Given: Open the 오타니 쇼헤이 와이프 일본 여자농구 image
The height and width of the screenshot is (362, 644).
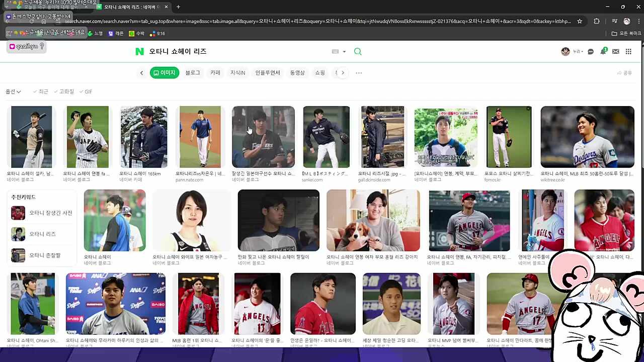Looking at the screenshot, I should pyautogui.click(x=191, y=220).
